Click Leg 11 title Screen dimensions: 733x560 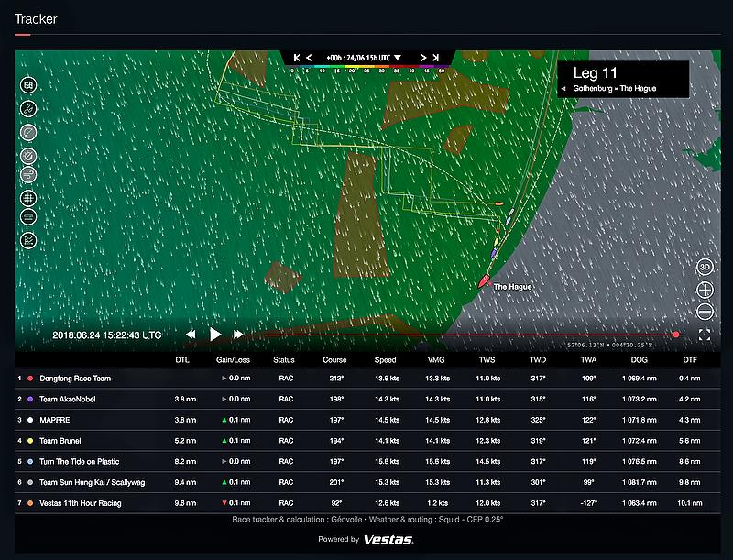[595, 73]
